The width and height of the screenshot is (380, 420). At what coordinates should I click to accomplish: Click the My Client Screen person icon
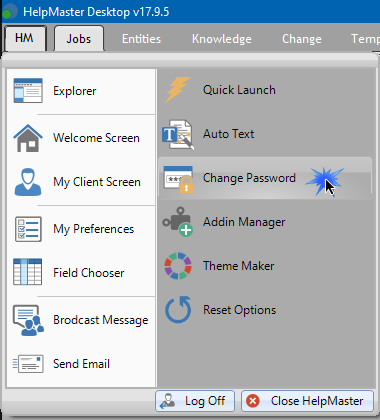[x=28, y=182]
